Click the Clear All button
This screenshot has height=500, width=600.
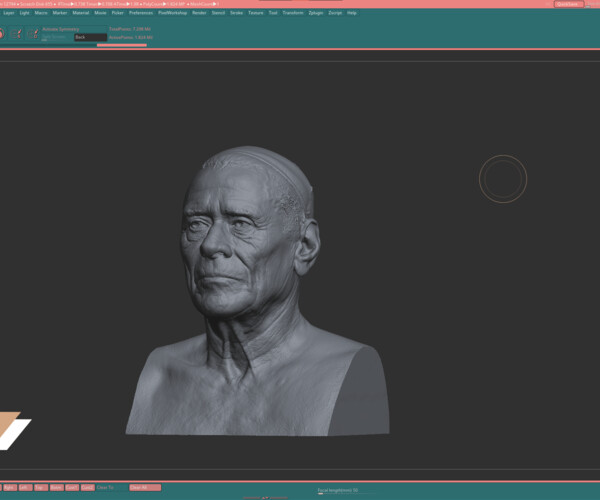pos(145,487)
